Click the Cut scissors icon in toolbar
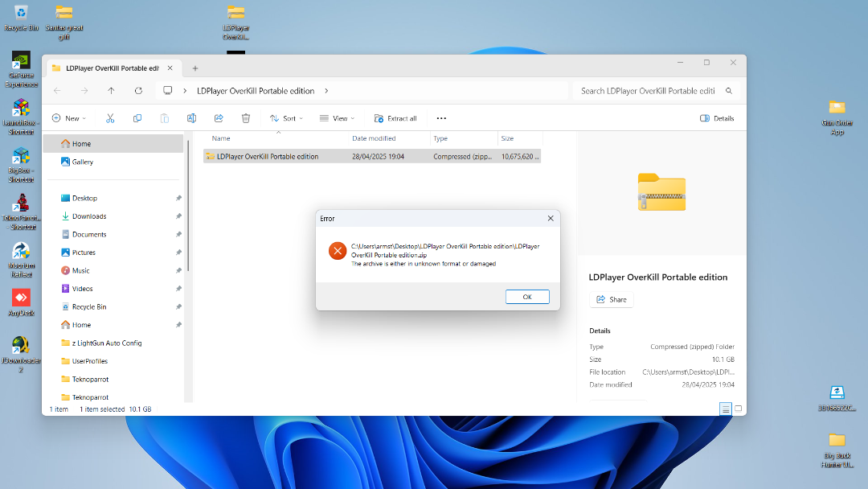 [x=110, y=118]
